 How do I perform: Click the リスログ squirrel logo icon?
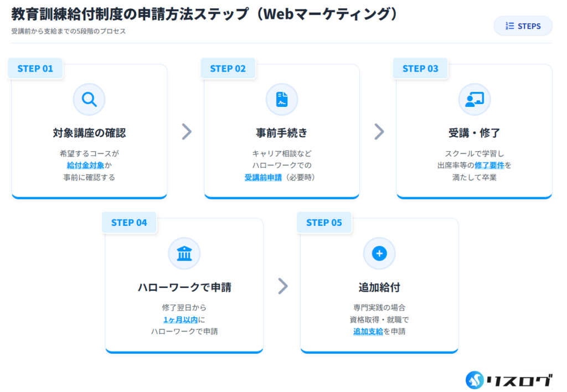[x=476, y=379]
